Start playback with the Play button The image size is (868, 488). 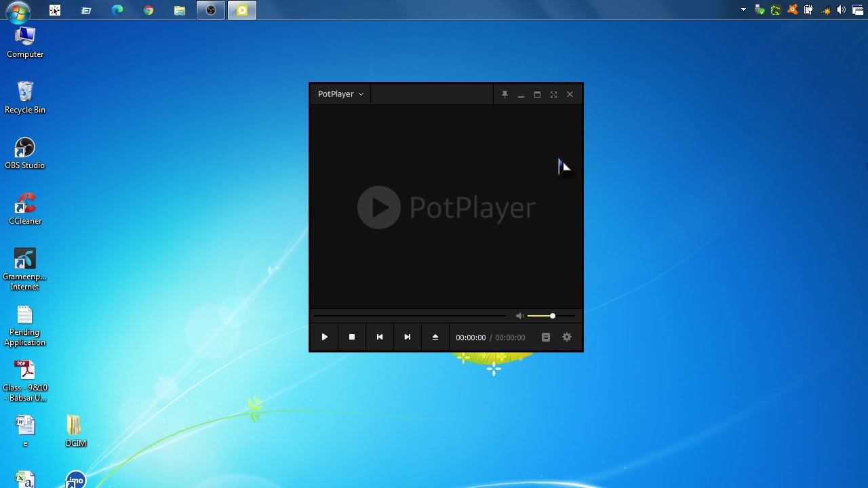[x=324, y=337]
